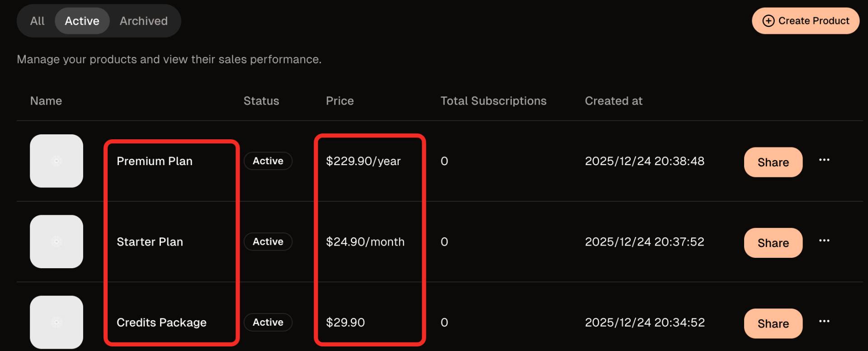Click the Price column header

pos(340,101)
